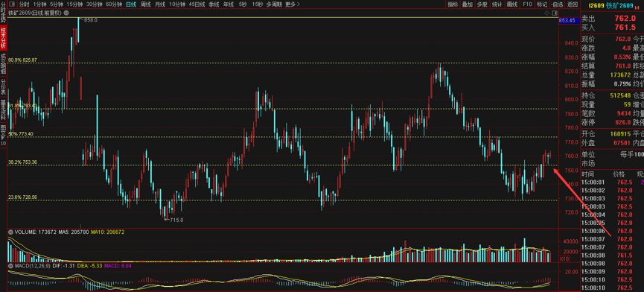Select the 10分钟 period
Image resolution: width=644 pixels, height=292 pixels.
tap(177, 4)
